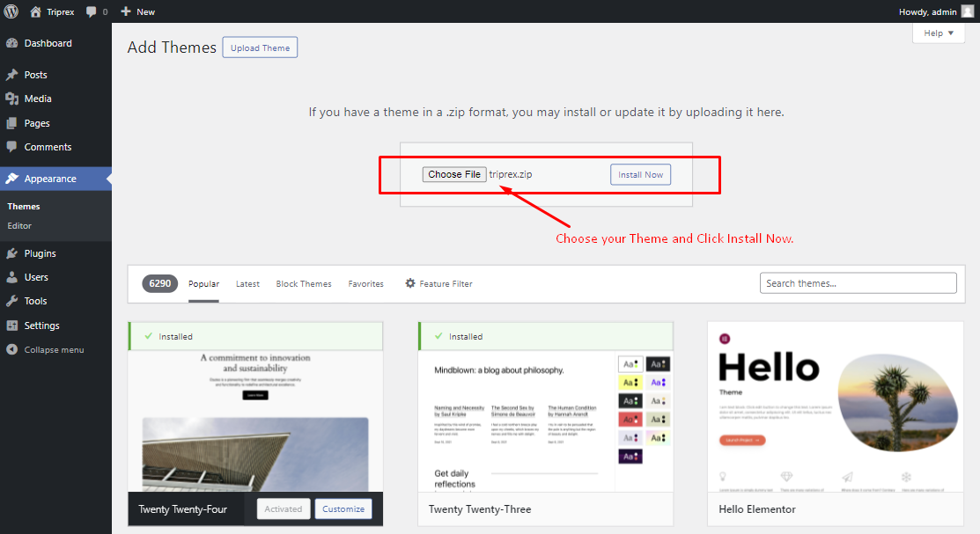Click the Plugins plug icon
The image size is (980, 534).
(x=11, y=253)
